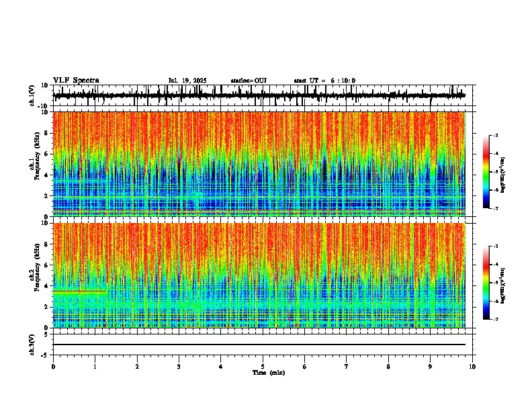532x411 pixels.
Task: Click the 'VLF Spectra' title text
Action: click(76, 81)
